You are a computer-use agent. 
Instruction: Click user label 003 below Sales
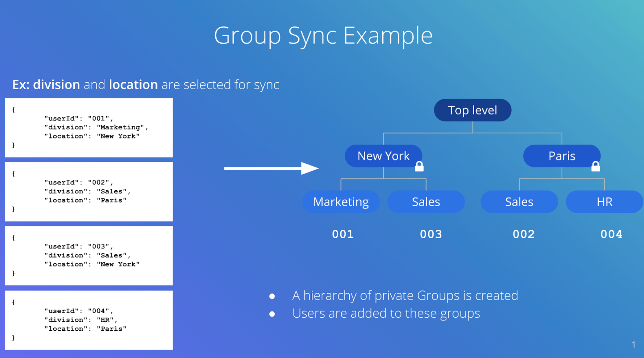click(x=431, y=234)
